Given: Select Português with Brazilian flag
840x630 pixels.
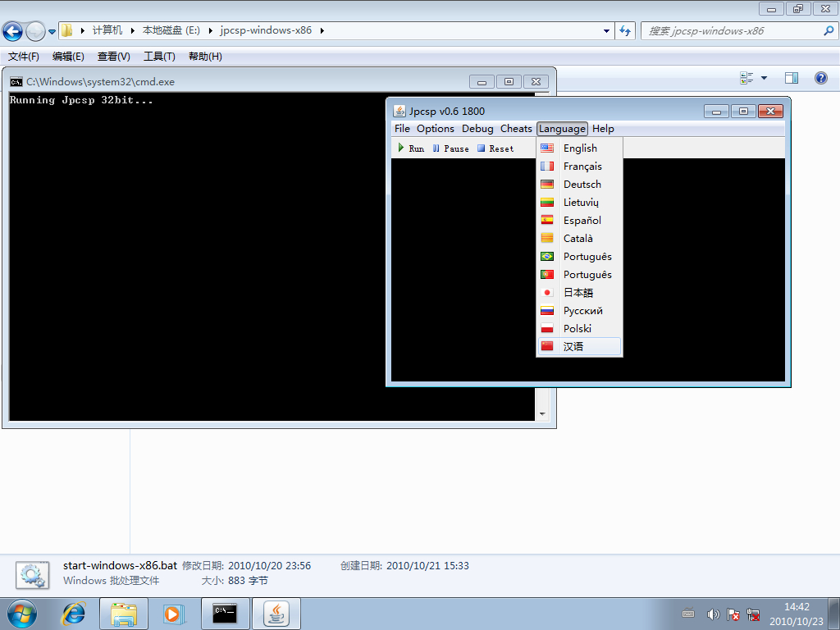Looking at the screenshot, I should (579, 257).
